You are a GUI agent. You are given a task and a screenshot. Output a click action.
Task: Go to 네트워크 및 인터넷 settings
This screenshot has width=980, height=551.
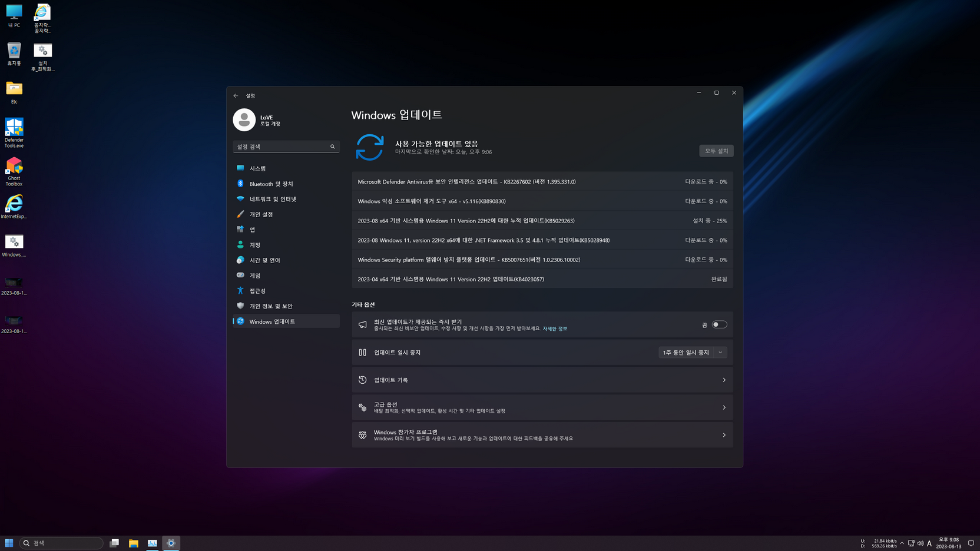pyautogui.click(x=286, y=199)
